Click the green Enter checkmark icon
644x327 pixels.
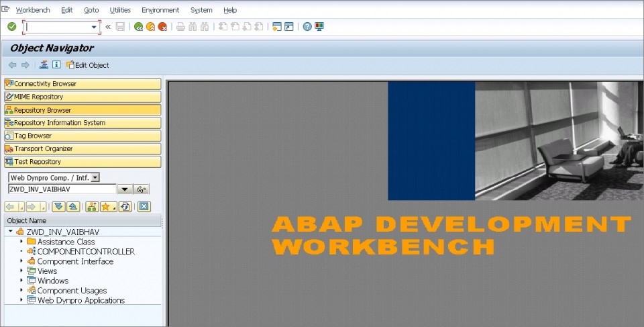click(x=12, y=27)
